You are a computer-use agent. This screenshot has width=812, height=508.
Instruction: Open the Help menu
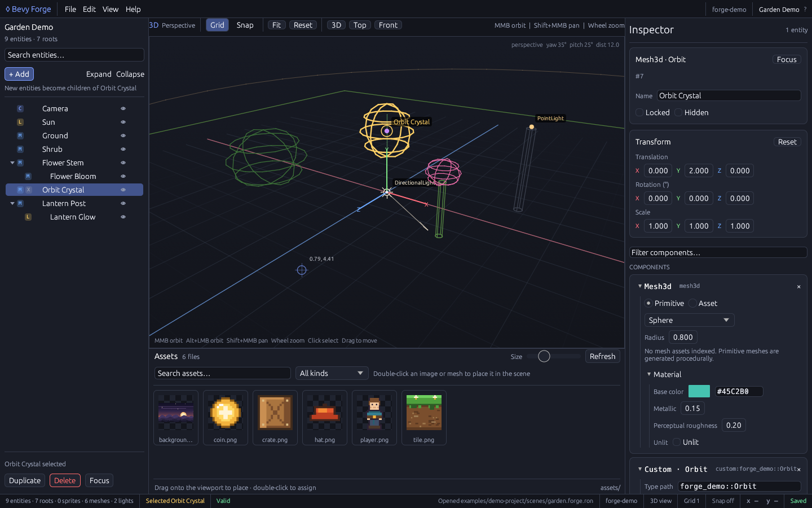pos(133,9)
